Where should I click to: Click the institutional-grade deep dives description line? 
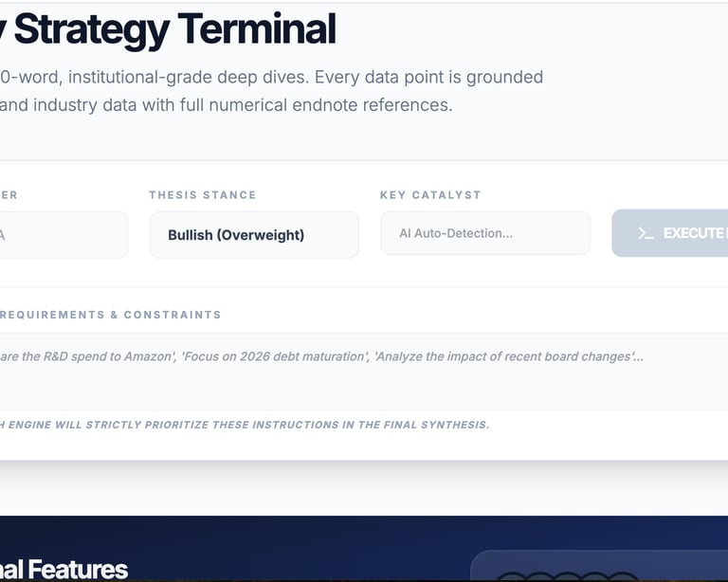271,77
